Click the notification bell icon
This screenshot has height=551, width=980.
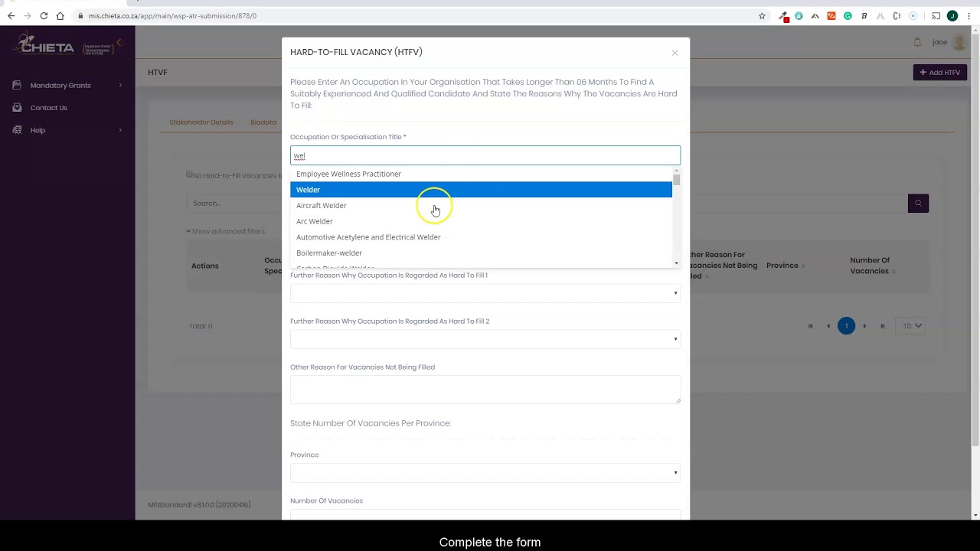(x=917, y=43)
